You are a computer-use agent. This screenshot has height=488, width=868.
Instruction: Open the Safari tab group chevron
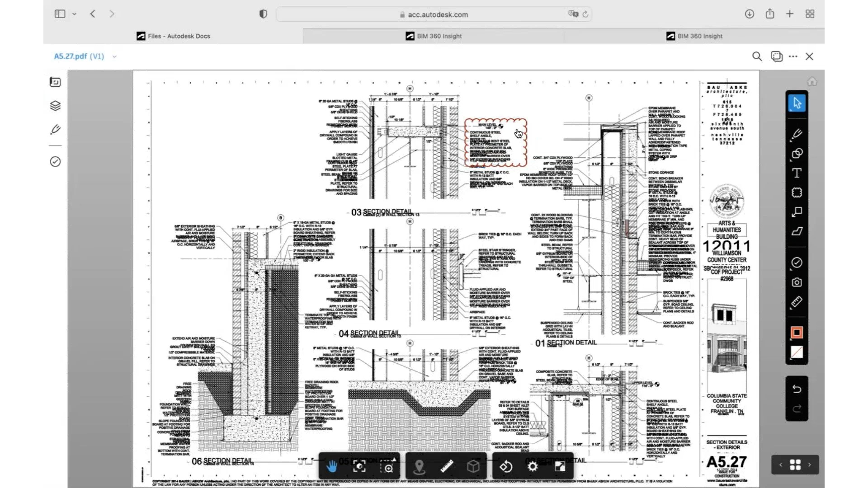coord(75,14)
